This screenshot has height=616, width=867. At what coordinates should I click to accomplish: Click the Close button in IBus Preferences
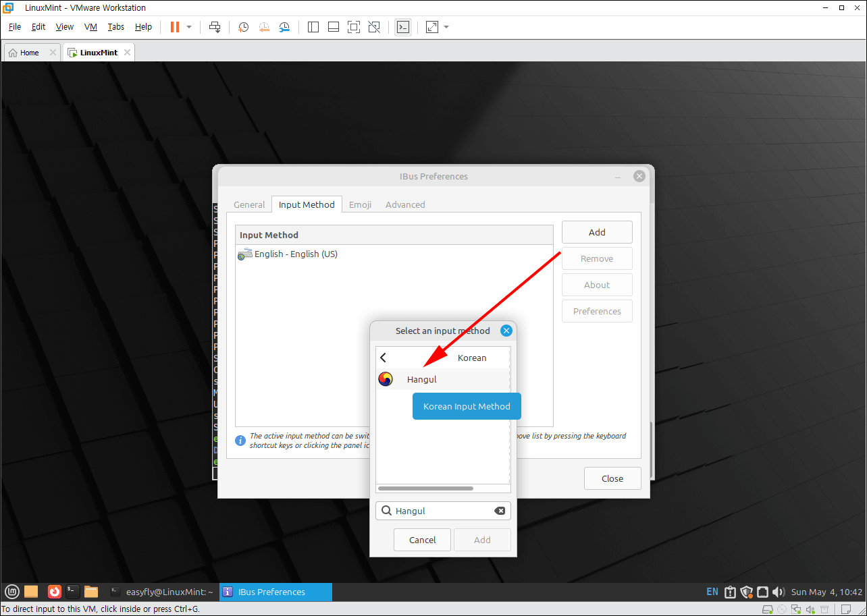[612, 478]
